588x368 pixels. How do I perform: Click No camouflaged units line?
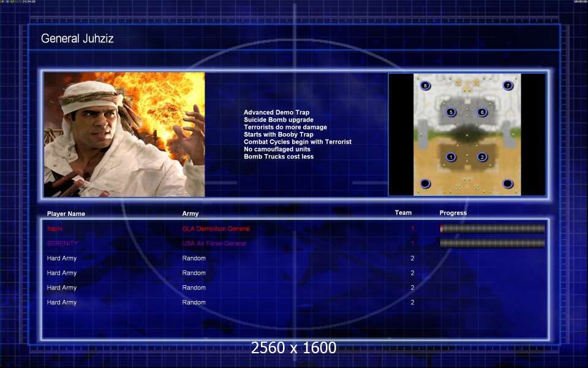click(x=277, y=149)
